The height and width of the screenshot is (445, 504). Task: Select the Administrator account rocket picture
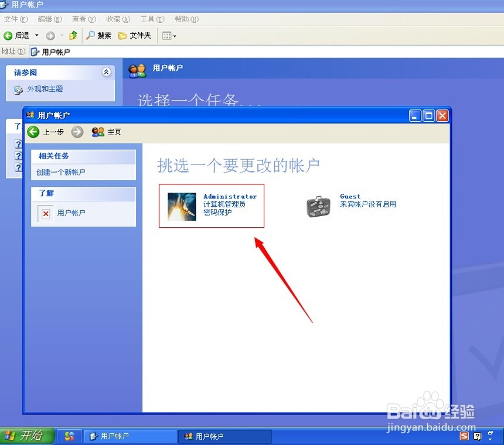coord(182,207)
